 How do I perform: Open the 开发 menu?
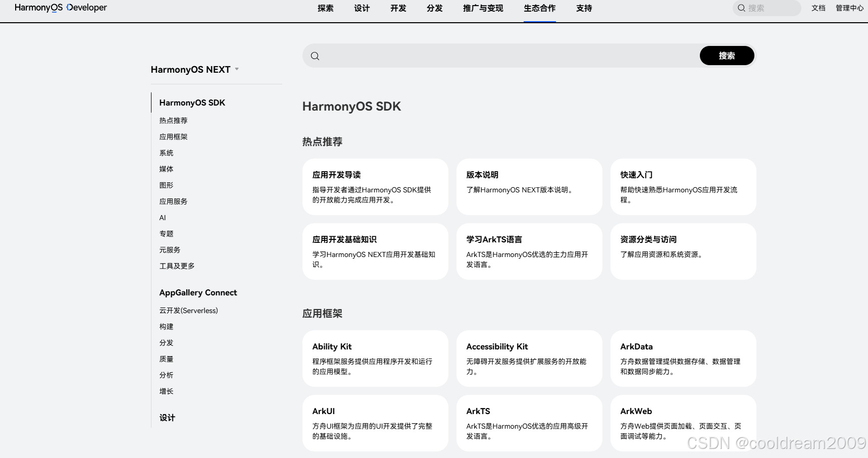(398, 8)
